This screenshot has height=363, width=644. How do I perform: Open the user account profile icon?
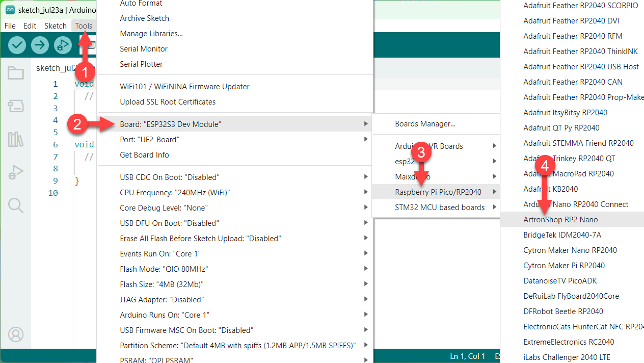click(x=16, y=334)
